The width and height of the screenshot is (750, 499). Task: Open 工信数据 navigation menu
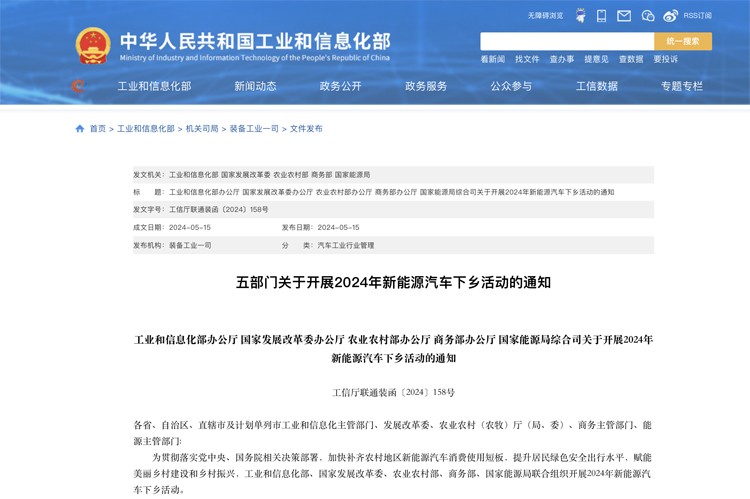tap(597, 86)
